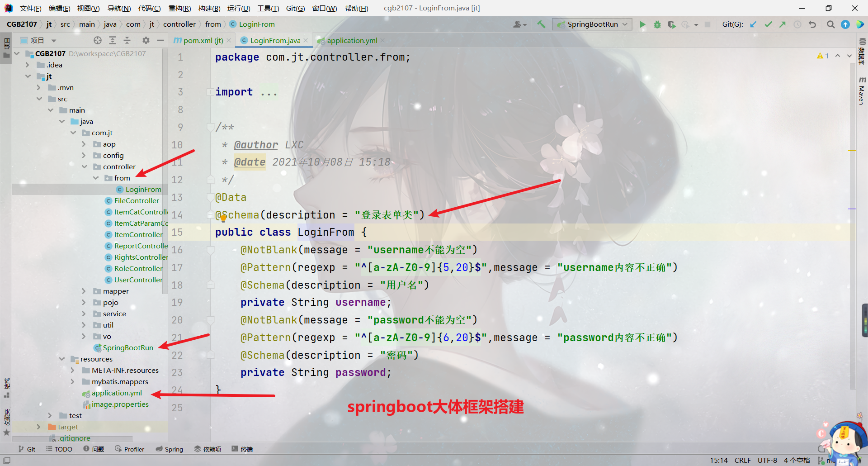The image size is (868, 466).
Task: Collapse all nodes in the project tree
Action: point(127,40)
